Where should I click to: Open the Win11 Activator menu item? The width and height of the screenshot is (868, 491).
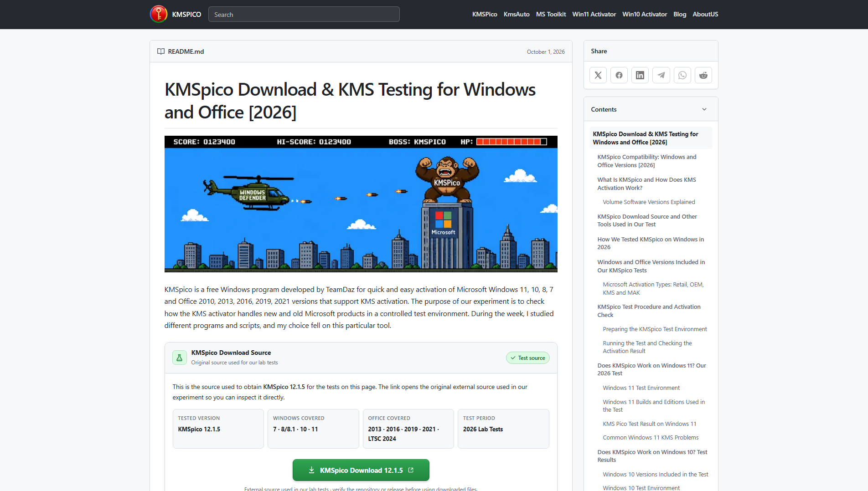[594, 14]
